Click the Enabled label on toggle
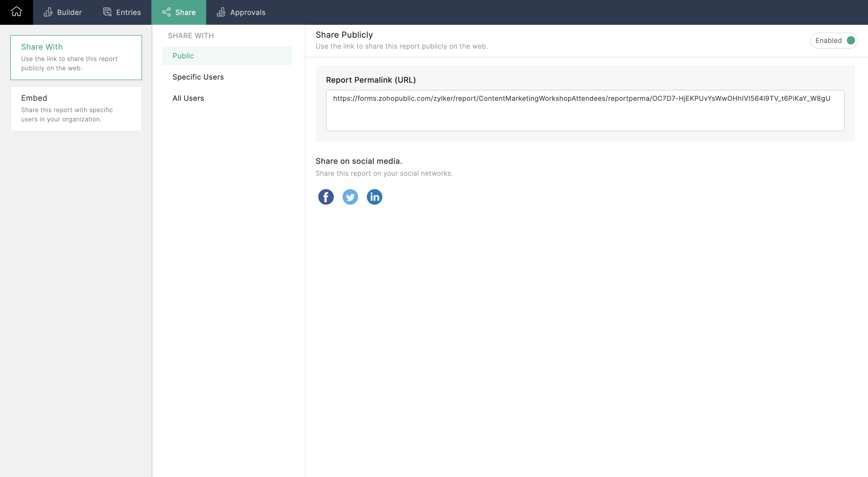868x477 pixels. pos(828,41)
